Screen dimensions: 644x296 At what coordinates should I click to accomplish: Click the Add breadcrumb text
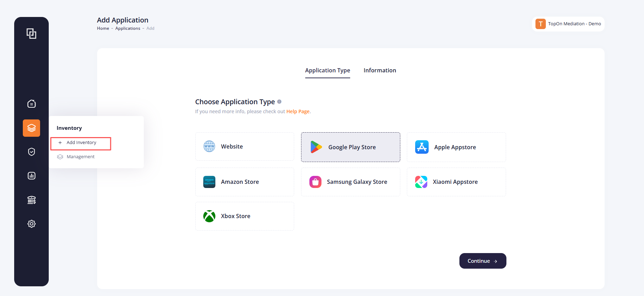(150, 28)
